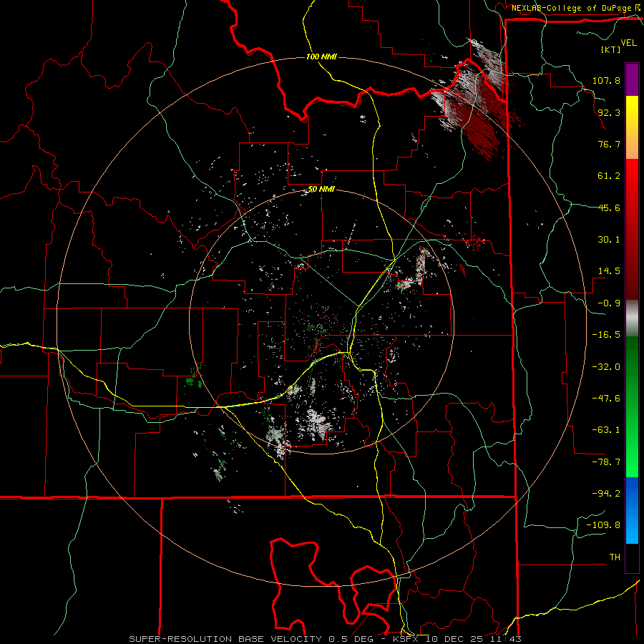Select the 107.8 legend value
This screenshot has width=644, height=644.
pos(606,80)
